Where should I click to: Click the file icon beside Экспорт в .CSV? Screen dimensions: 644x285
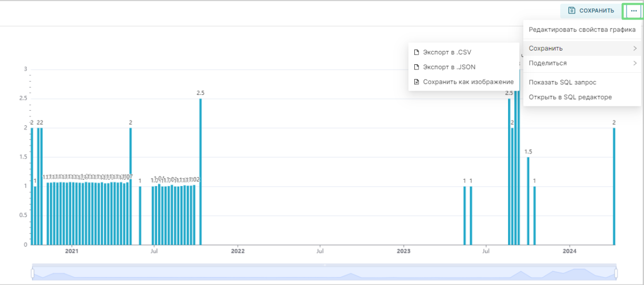click(416, 52)
